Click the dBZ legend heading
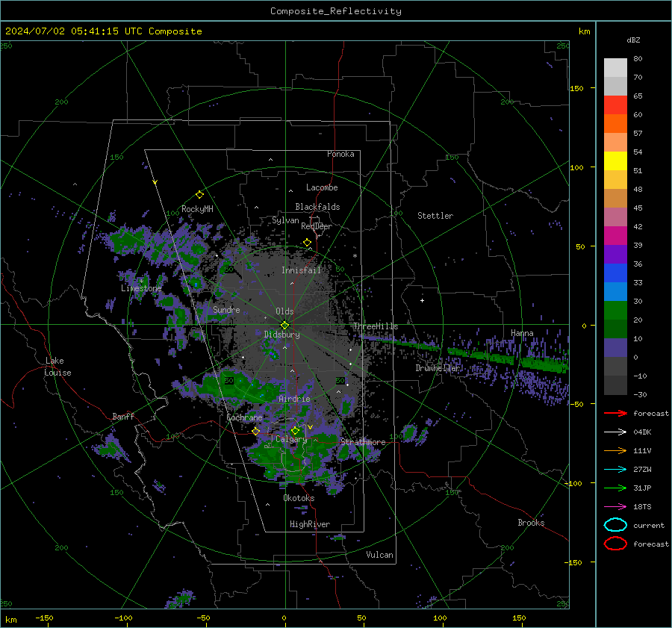 pyautogui.click(x=633, y=40)
